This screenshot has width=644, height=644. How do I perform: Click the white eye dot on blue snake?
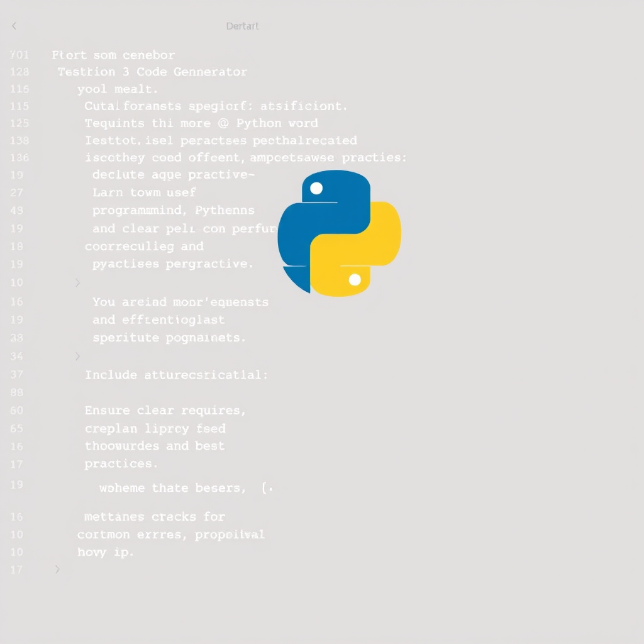[317, 187]
